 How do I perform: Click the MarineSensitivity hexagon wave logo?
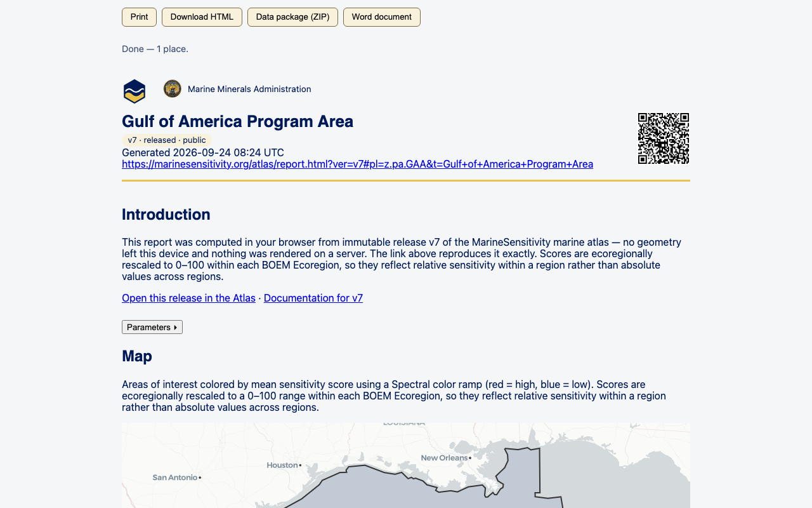pyautogui.click(x=134, y=91)
